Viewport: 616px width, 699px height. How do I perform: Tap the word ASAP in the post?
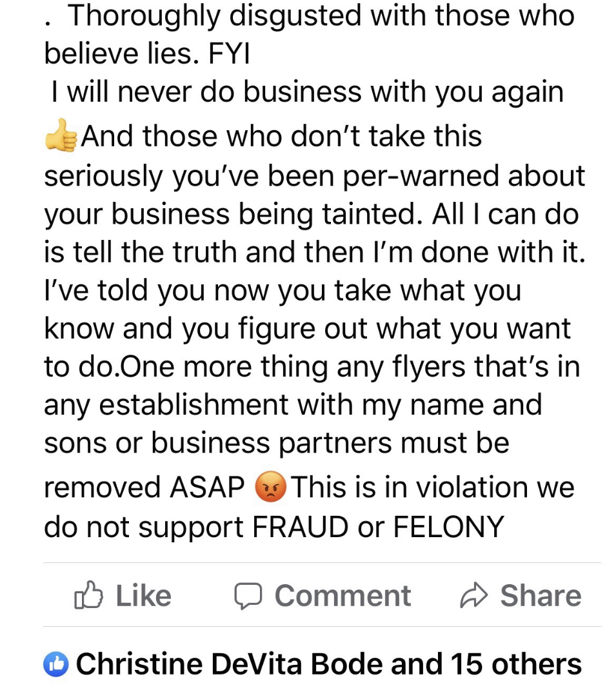coord(208,488)
